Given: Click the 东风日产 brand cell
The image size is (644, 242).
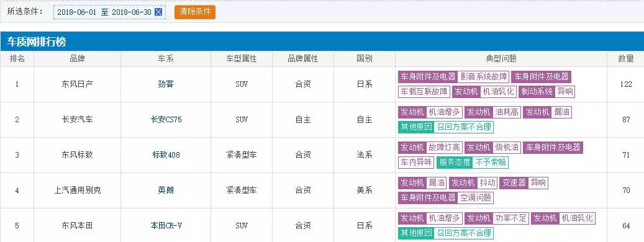Looking at the screenshot, I should tap(77, 84).
